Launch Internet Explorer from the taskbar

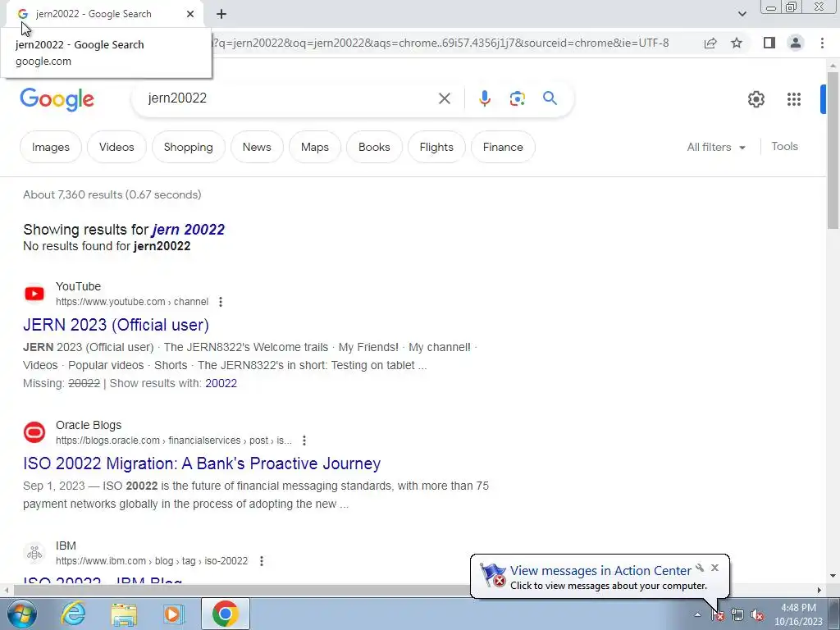(73, 614)
